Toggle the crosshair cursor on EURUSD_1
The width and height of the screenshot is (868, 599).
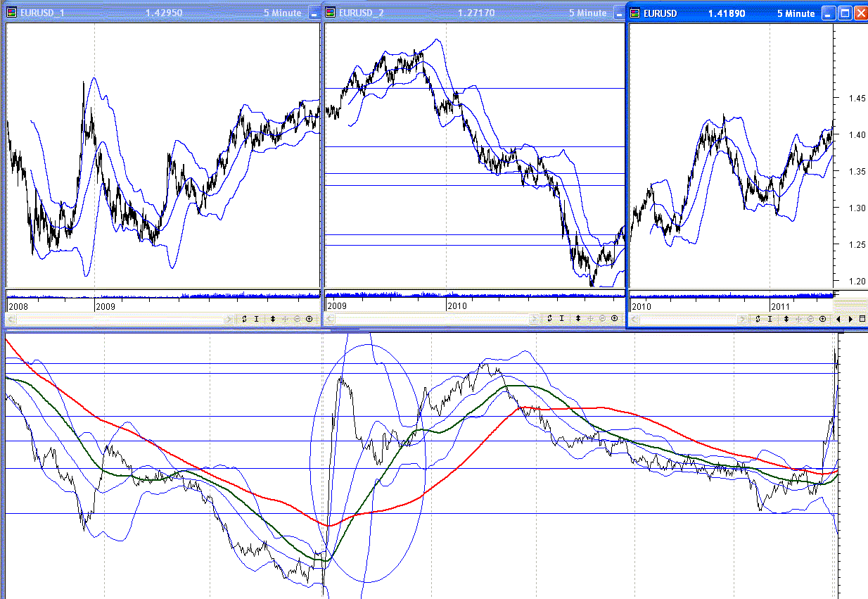(x=257, y=319)
